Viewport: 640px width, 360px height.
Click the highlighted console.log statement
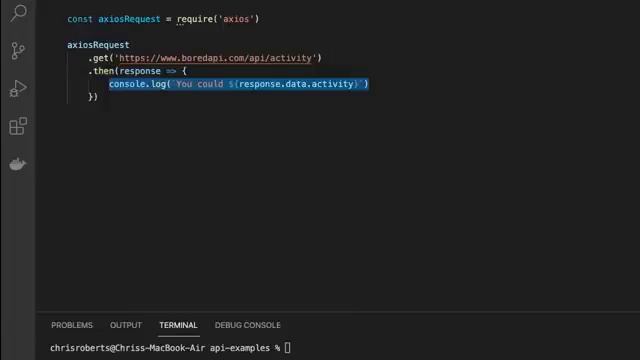238,84
